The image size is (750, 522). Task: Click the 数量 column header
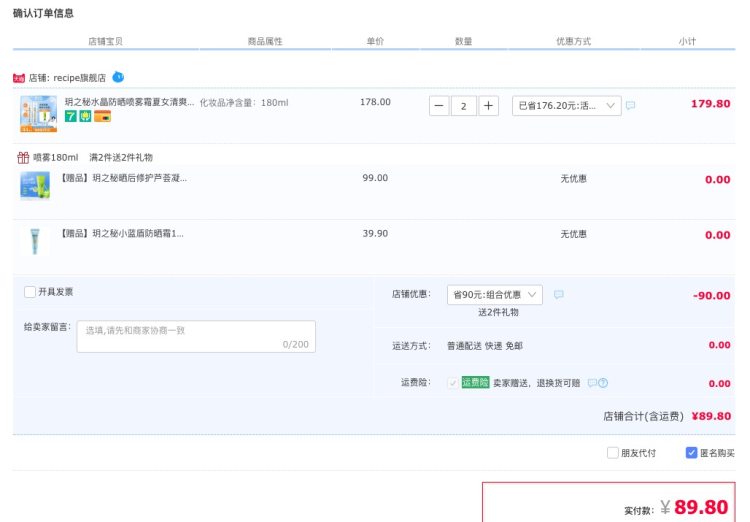[463, 41]
